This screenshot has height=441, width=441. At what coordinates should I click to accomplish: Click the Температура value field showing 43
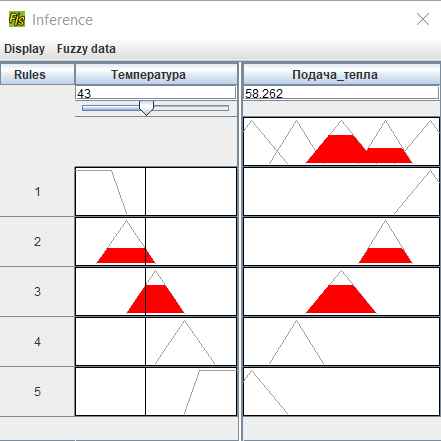156,93
